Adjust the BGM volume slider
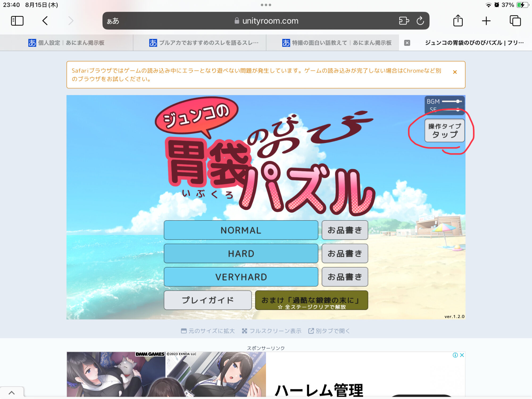 [457, 101]
